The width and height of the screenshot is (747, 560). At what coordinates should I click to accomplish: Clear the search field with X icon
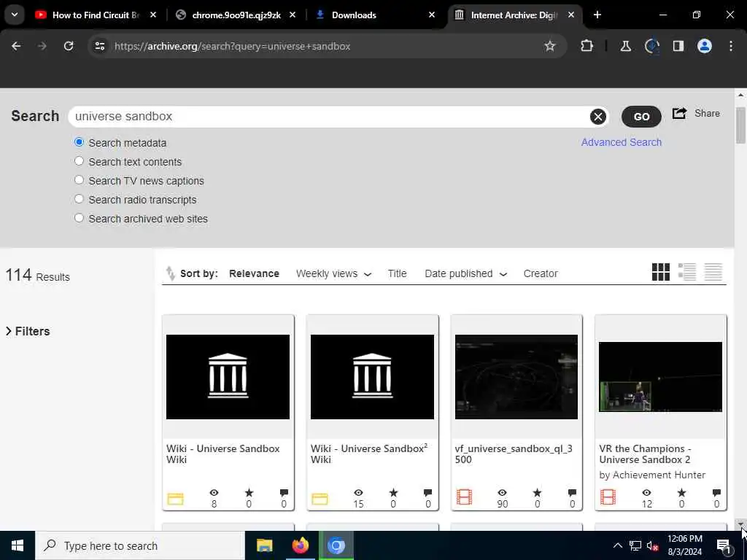598,117
